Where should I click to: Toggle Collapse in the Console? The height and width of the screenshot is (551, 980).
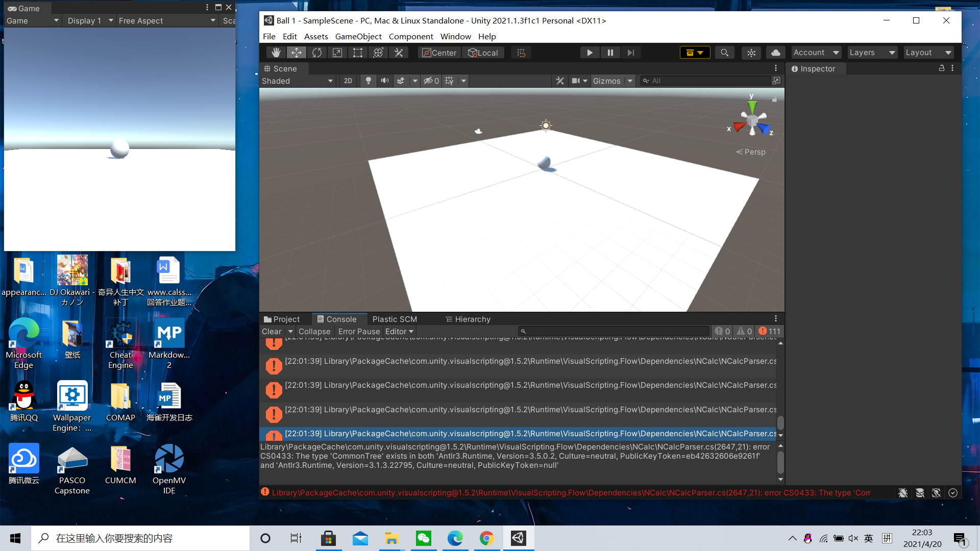[x=314, y=331]
